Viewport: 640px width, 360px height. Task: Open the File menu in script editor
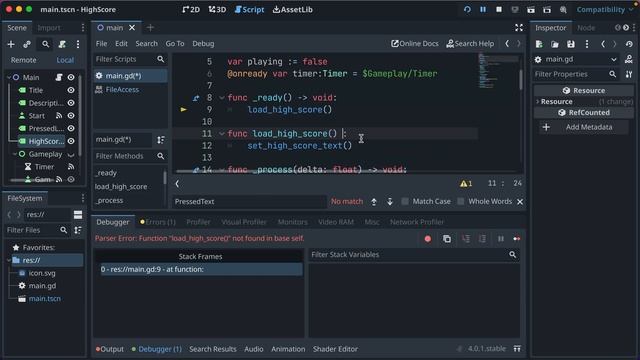coord(101,44)
